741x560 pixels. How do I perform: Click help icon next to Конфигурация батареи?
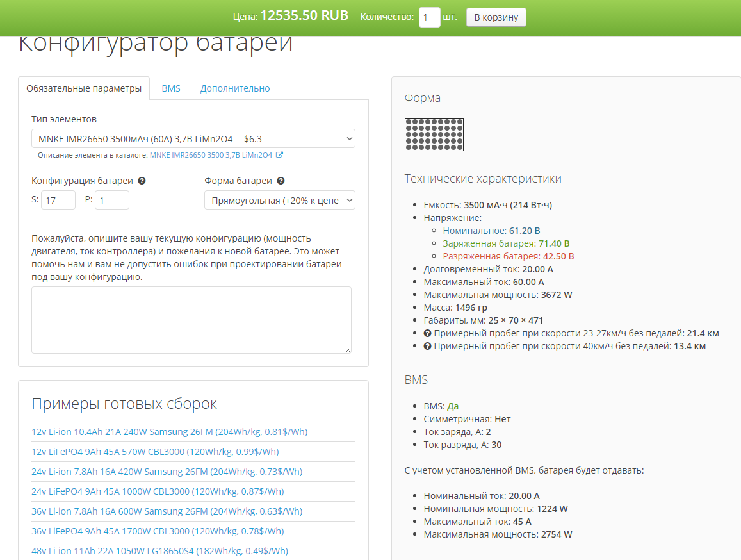tap(142, 181)
